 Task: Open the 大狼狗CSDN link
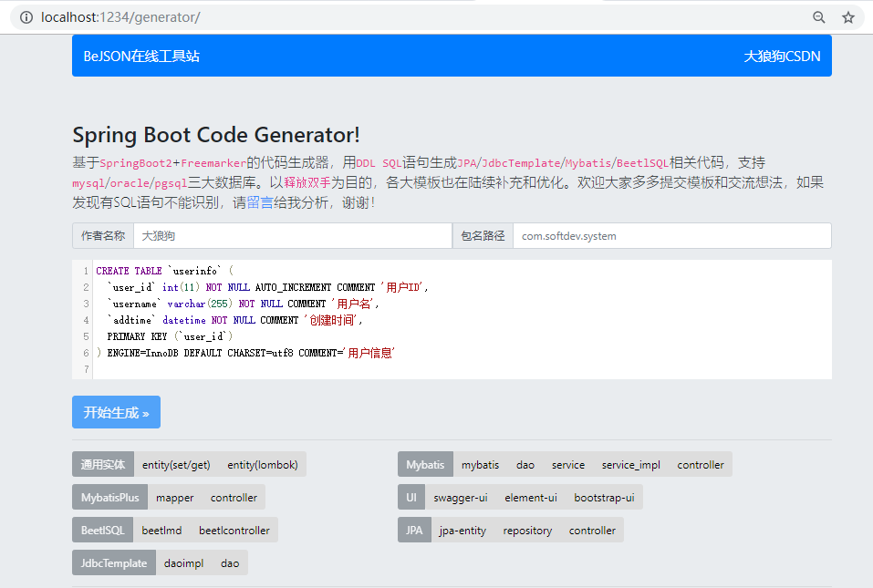[782, 56]
